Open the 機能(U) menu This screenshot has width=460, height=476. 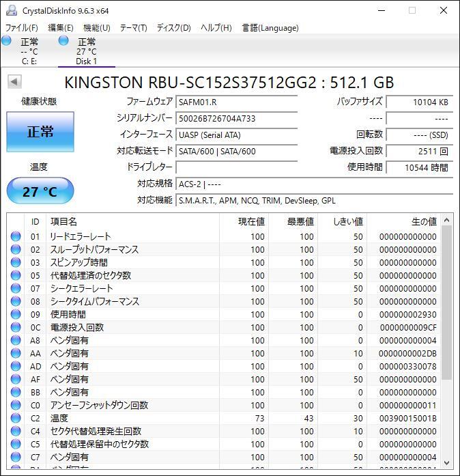pos(96,28)
